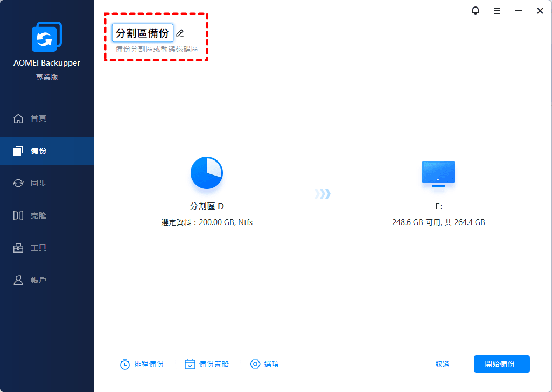This screenshot has width=552, height=392.
Task: Click the source partition pie chart icon
Action: [207, 173]
